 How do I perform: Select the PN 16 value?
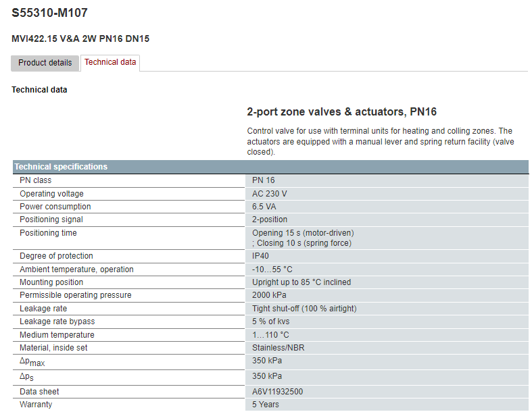pyautogui.click(x=263, y=180)
